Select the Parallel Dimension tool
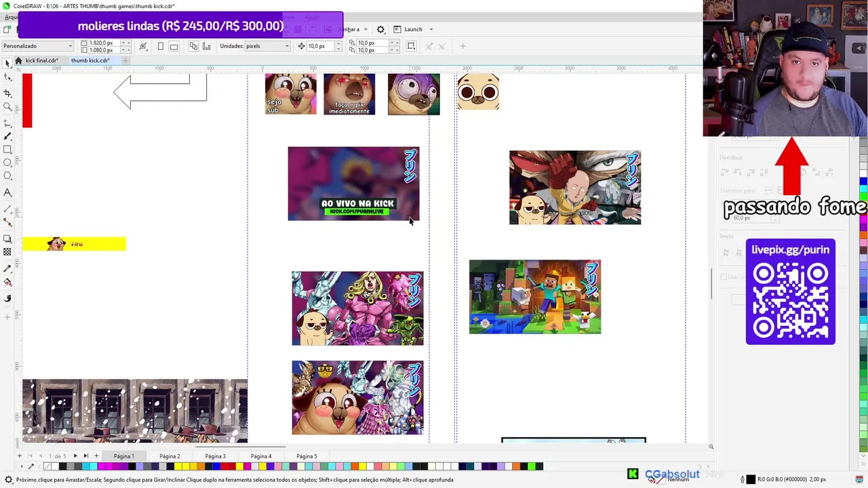 tap(7, 209)
